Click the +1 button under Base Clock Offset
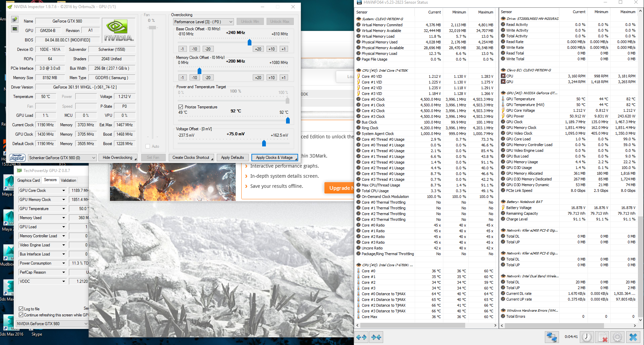The width and height of the screenshot is (644, 345). [x=284, y=49]
